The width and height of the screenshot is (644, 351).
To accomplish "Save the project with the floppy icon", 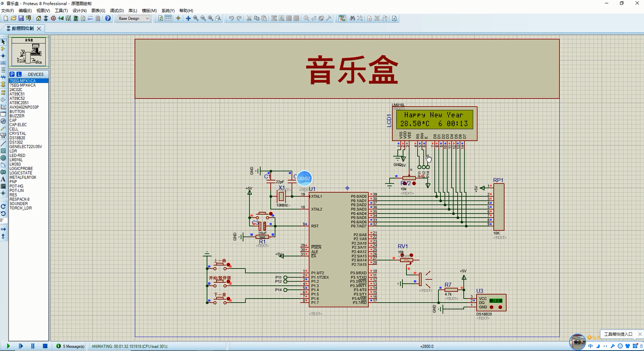I will click(x=21, y=18).
